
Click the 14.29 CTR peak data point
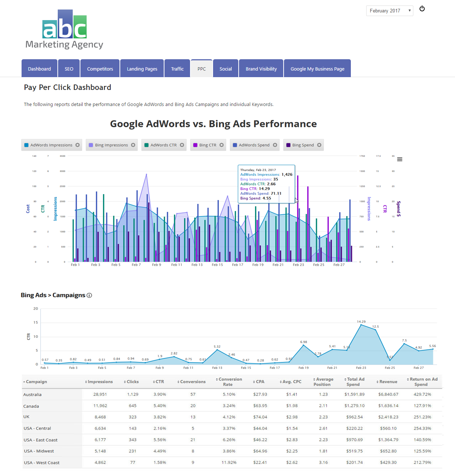click(361, 325)
